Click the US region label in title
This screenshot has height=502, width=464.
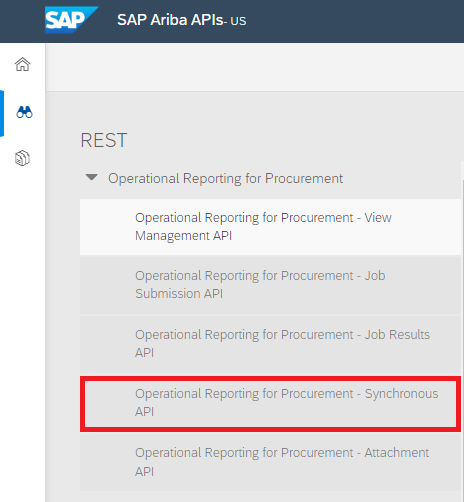pyautogui.click(x=238, y=21)
